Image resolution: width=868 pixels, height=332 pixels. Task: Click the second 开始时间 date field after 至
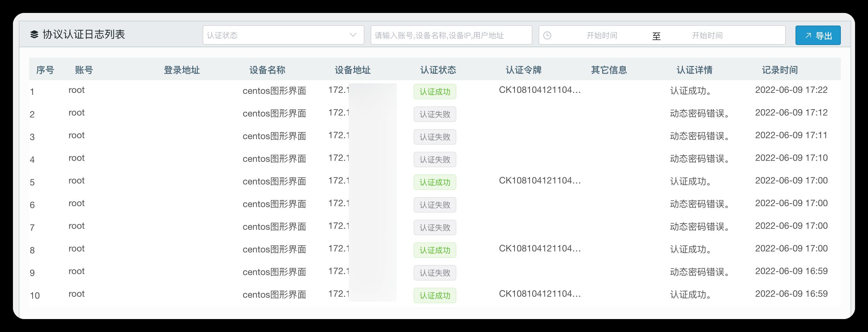pos(707,35)
